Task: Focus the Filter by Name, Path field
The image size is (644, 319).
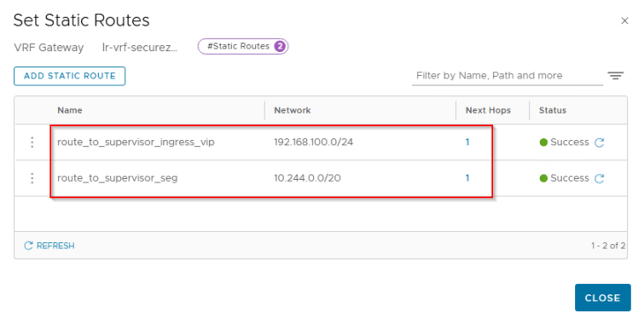Action: 507,76
